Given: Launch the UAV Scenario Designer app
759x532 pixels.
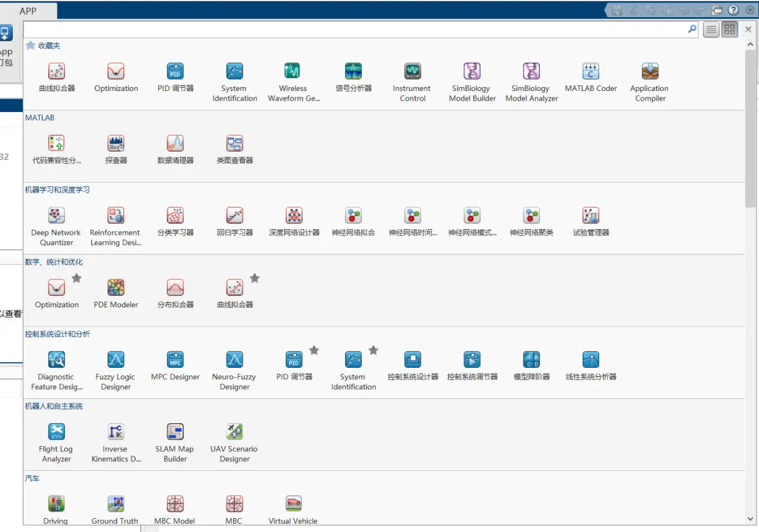Looking at the screenshot, I should click(235, 442).
